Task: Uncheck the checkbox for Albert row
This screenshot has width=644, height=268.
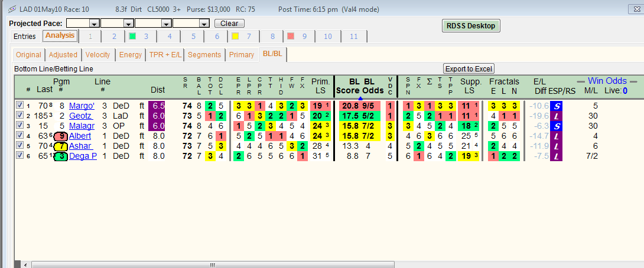Action: point(18,136)
